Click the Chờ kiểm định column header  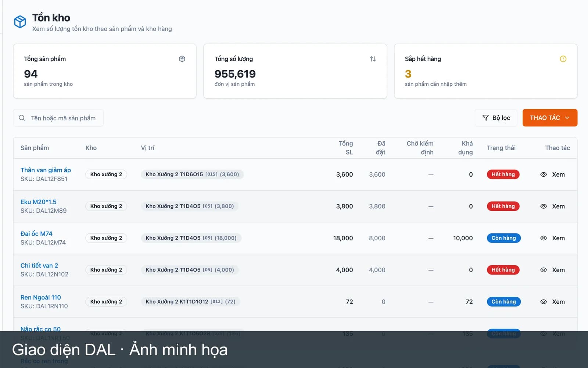point(420,148)
